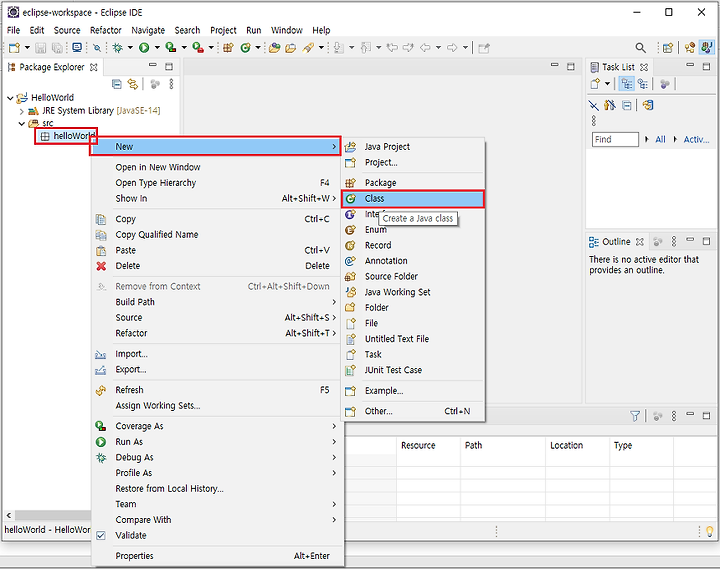The height and width of the screenshot is (569, 720).
Task: Open dropdown arrow next to Debug icon
Action: point(130,47)
